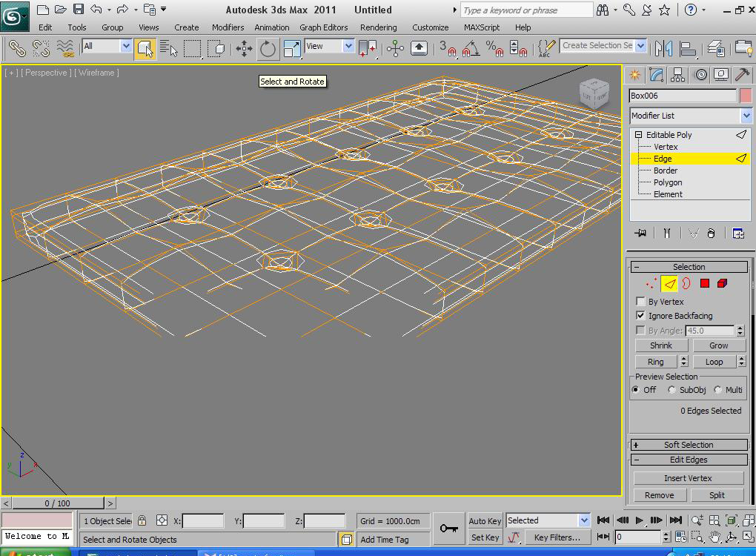Toggle Window/Crossing selection mode
The image size is (756, 556).
[x=216, y=48]
